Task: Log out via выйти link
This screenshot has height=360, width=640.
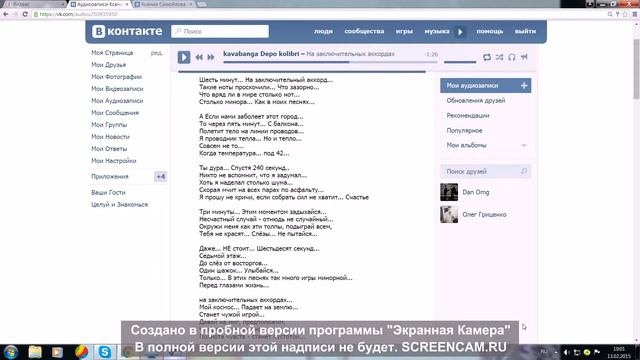Action: [x=525, y=31]
